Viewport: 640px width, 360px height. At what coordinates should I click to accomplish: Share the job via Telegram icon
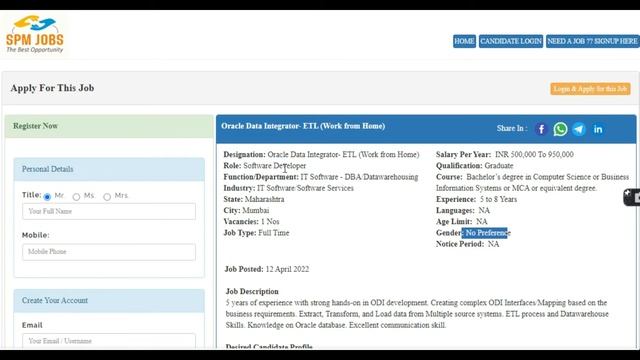(x=579, y=129)
